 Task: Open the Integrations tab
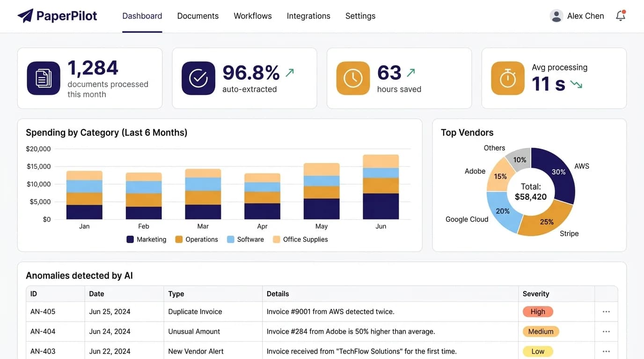point(308,16)
